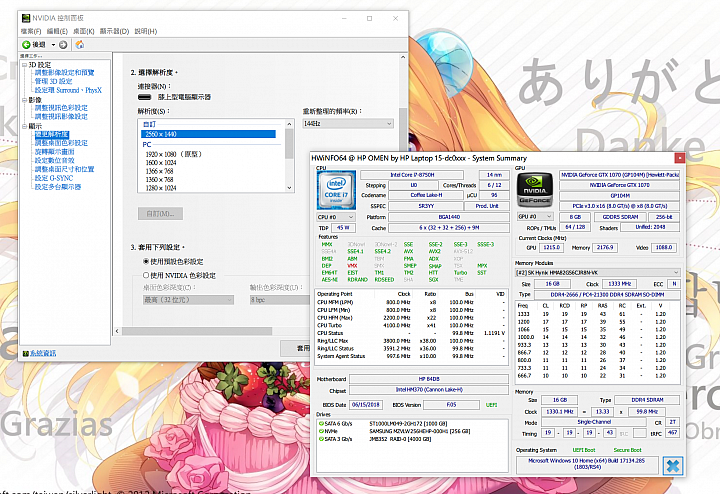The width and height of the screenshot is (720, 494).
Task: Click the NVIDIA GeForce GTX 1070 field
Action: tap(619, 185)
